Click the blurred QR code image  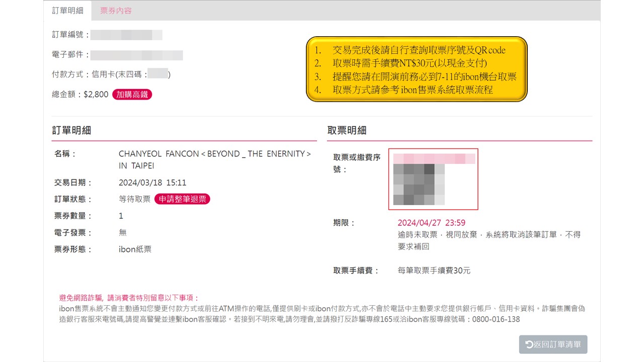[x=419, y=185]
